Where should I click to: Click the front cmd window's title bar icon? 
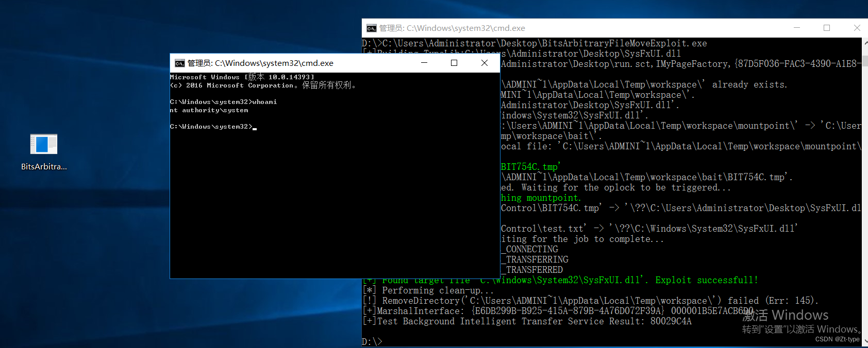180,63
